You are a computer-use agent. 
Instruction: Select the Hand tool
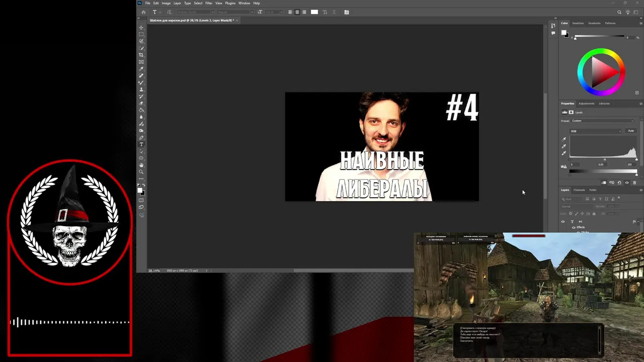[x=141, y=165]
